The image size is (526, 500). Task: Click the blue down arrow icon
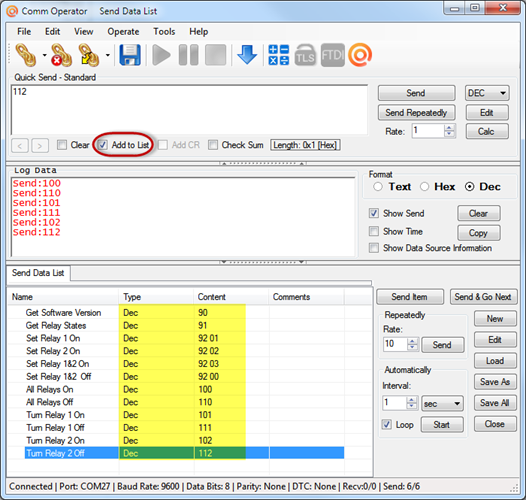click(x=247, y=55)
